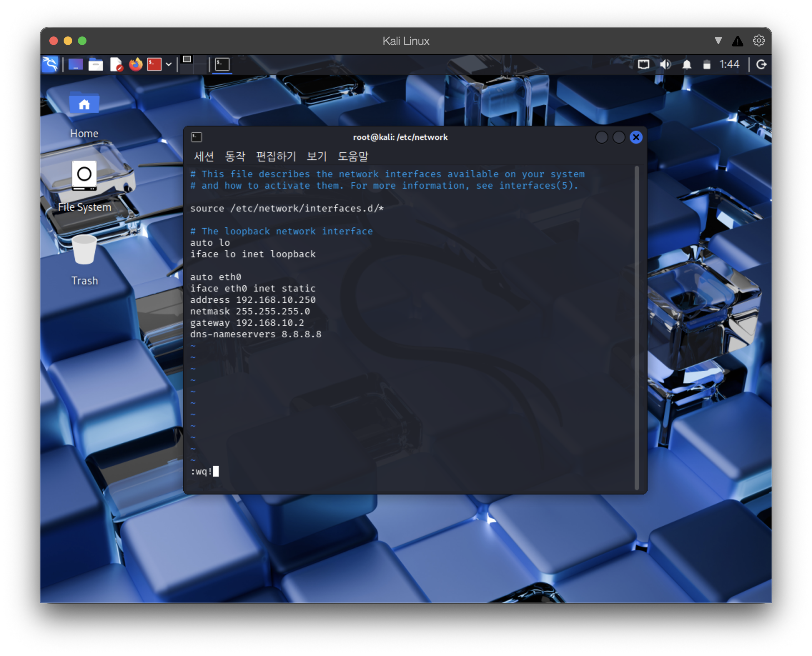Open the network display tray icon
The image size is (812, 656).
(x=643, y=64)
